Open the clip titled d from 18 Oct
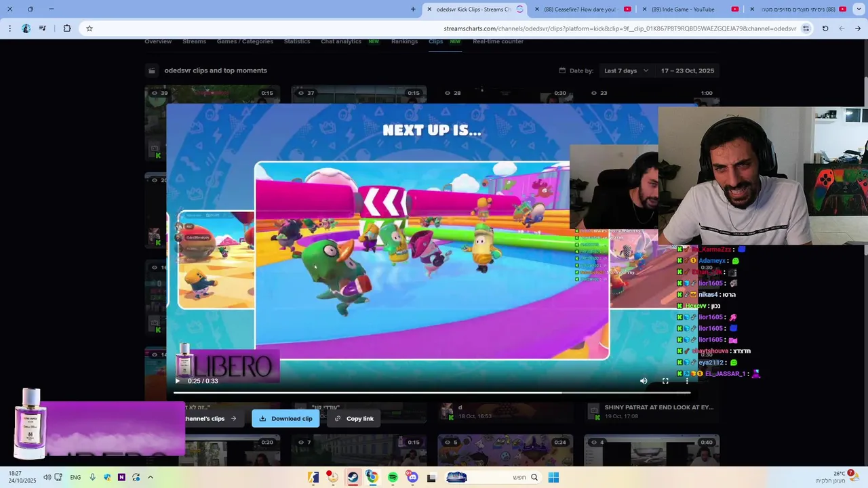Viewport: 868px width, 488px height. coord(460,407)
